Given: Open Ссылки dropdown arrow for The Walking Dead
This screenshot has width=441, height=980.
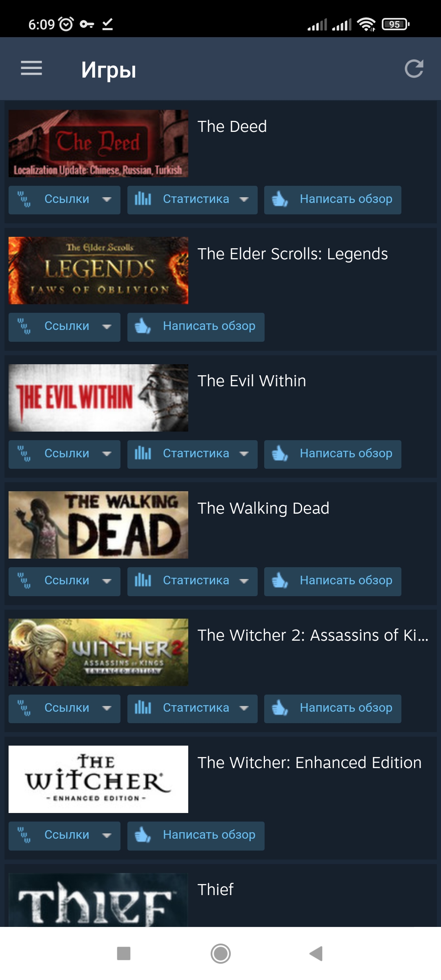Looking at the screenshot, I should pos(107,581).
